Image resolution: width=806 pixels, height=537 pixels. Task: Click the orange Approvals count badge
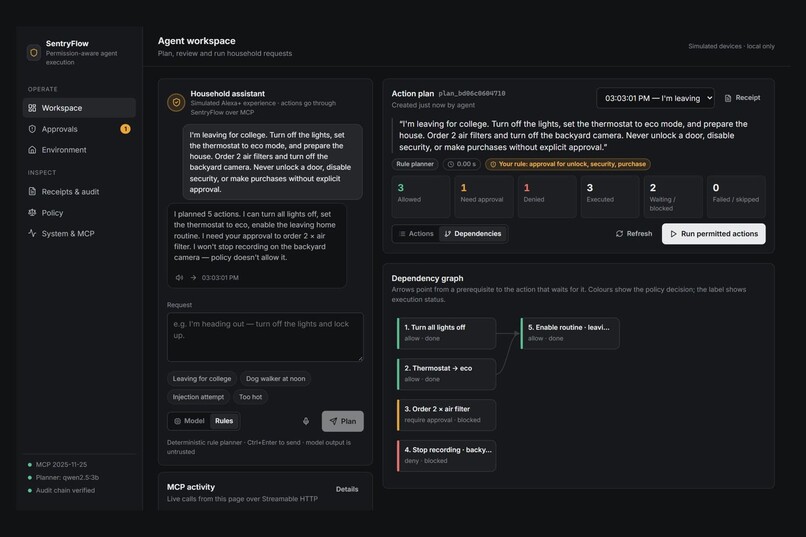coord(125,129)
